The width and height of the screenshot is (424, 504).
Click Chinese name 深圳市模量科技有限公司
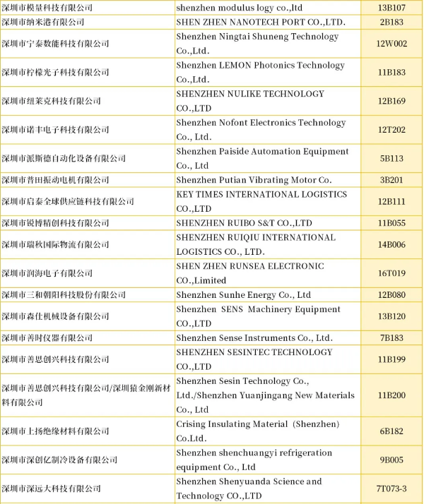coord(47,8)
